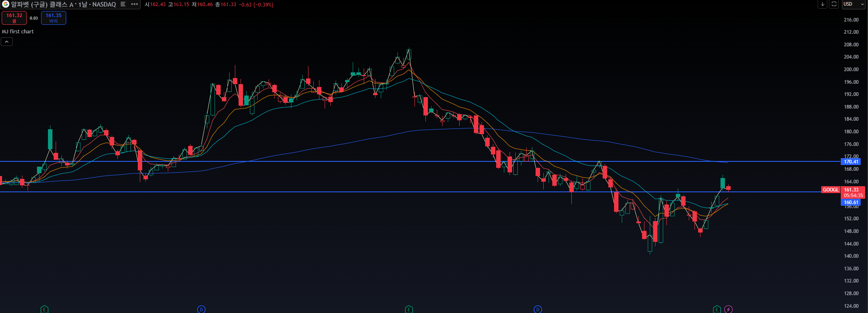The image size is (868, 313).
Task: Select the 170.41 horizontal line price label
Action: [851, 162]
